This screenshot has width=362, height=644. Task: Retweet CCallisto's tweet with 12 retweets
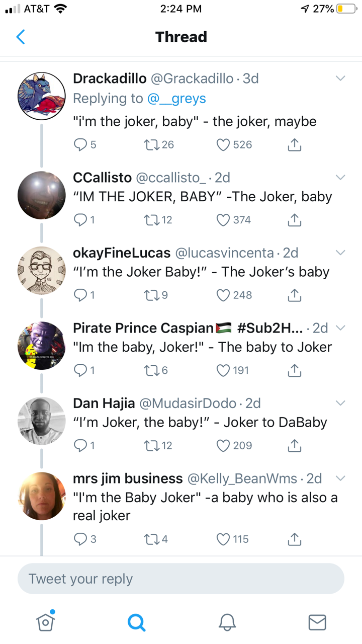150,220
